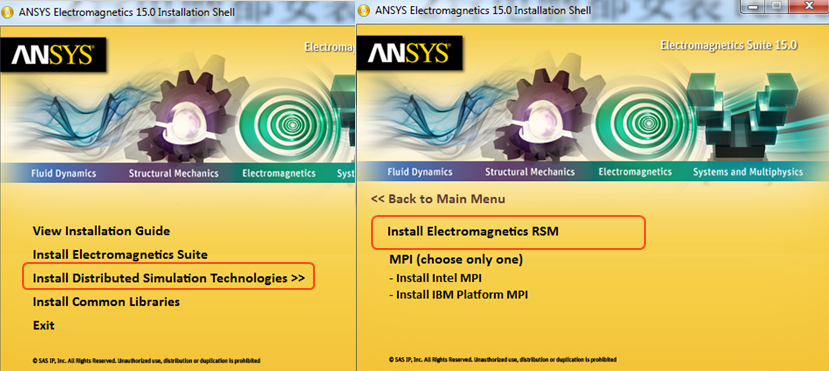Image resolution: width=829 pixels, height=371 pixels.
Task: Click Structural Mechanics label in right banner
Action: (530, 172)
